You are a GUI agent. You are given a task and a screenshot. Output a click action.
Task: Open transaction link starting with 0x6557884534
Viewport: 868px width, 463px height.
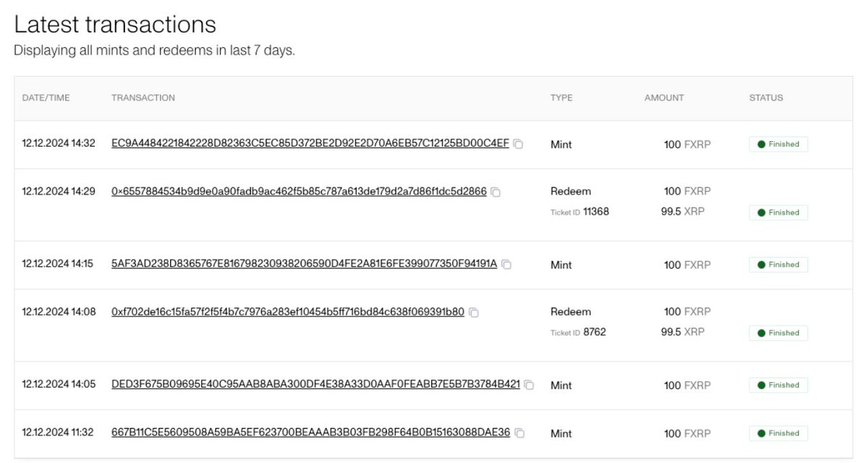pos(299,192)
